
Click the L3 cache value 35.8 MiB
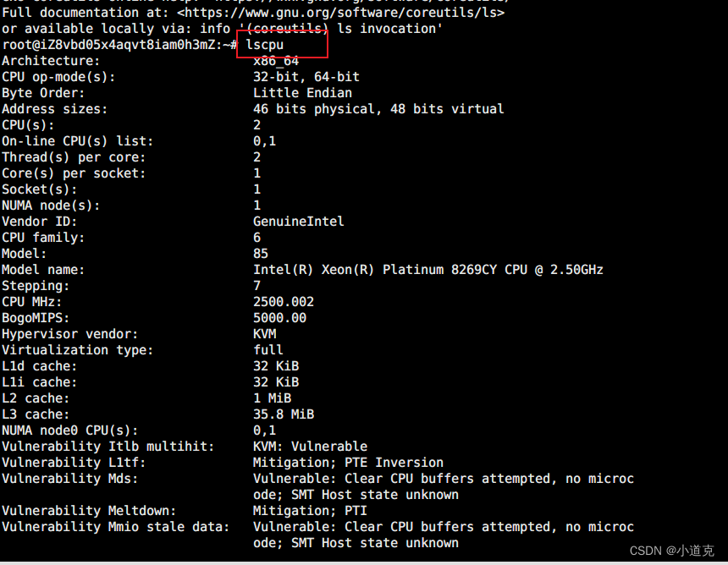[284, 414]
